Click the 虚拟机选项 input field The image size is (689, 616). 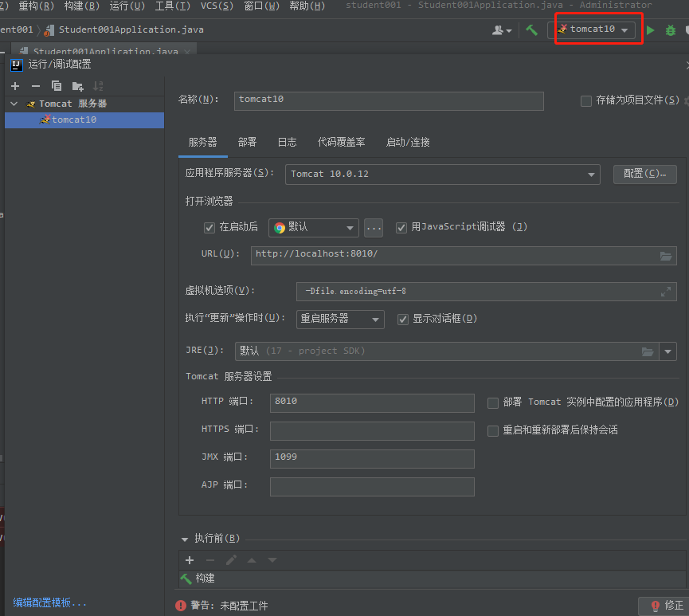pyautogui.click(x=487, y=292)
